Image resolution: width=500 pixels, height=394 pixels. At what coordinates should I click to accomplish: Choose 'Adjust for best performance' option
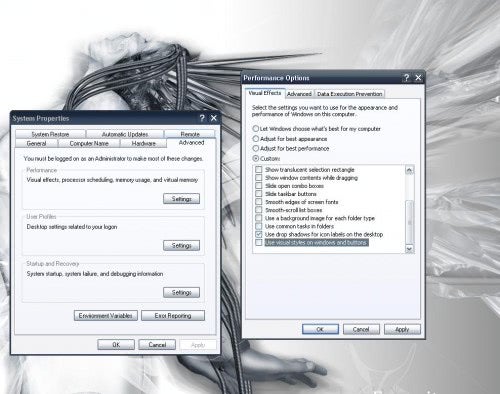point(256,148)
